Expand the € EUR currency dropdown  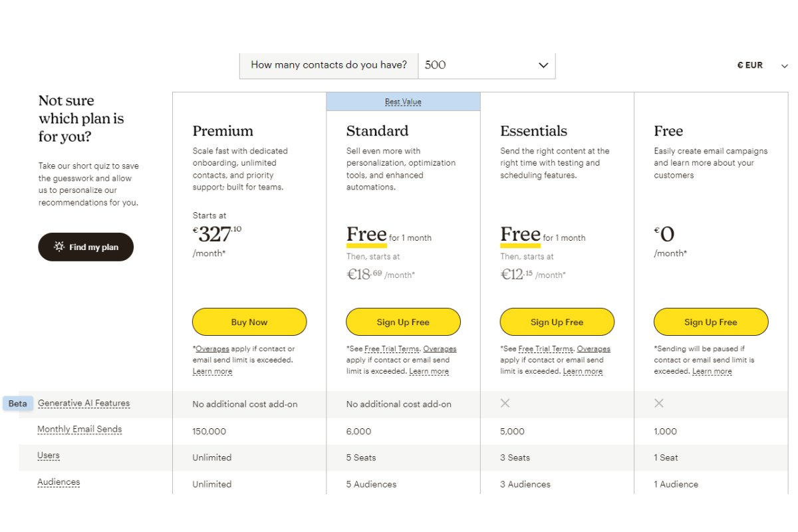pyautogui.click(x=750, y=65)
